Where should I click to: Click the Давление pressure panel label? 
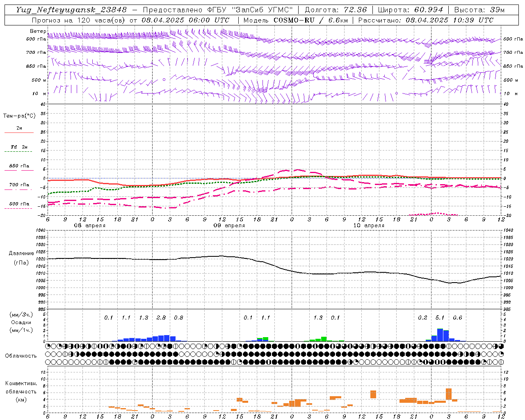21,253
